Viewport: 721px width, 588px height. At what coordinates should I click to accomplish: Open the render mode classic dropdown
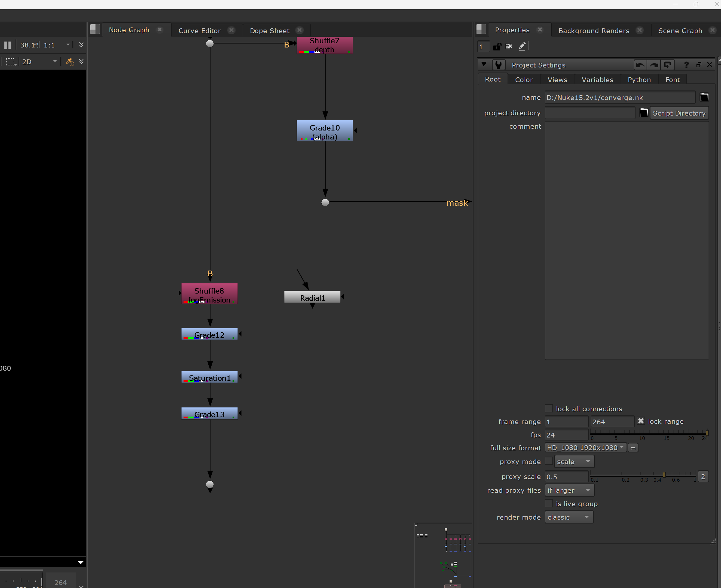[x=569, y=517]
